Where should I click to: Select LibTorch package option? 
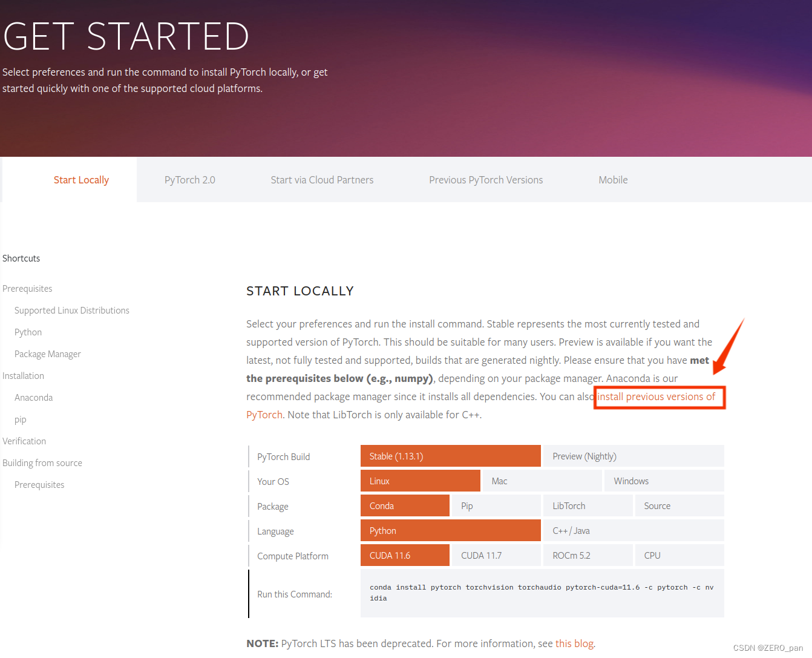pos(588,505)
